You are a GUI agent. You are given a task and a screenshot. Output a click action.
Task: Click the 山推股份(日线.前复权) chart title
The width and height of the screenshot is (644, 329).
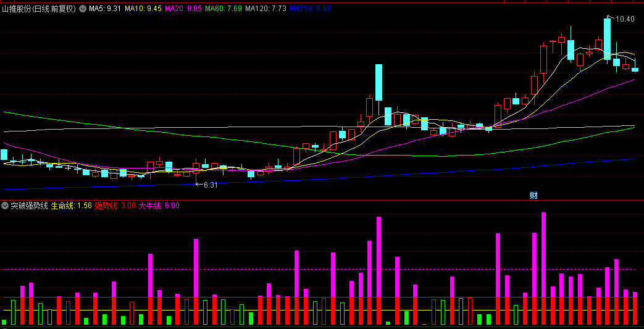coord(39,9)
